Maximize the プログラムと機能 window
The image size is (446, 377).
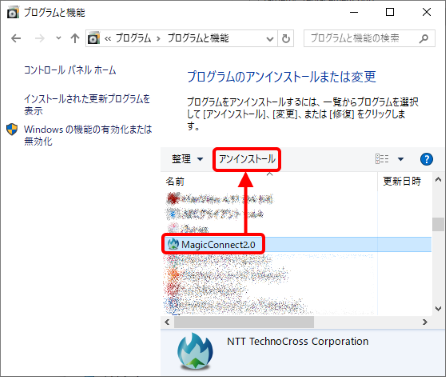point(390,12)
